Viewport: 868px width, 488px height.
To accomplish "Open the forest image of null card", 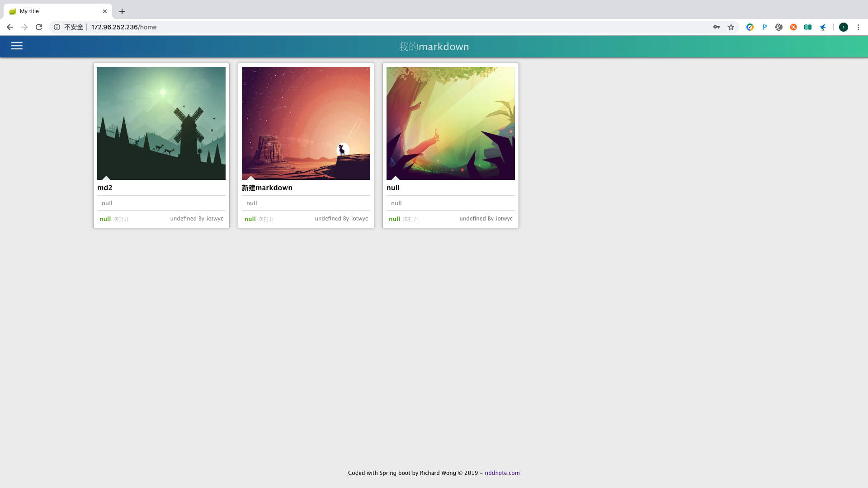I will click(x=451, y=123).
